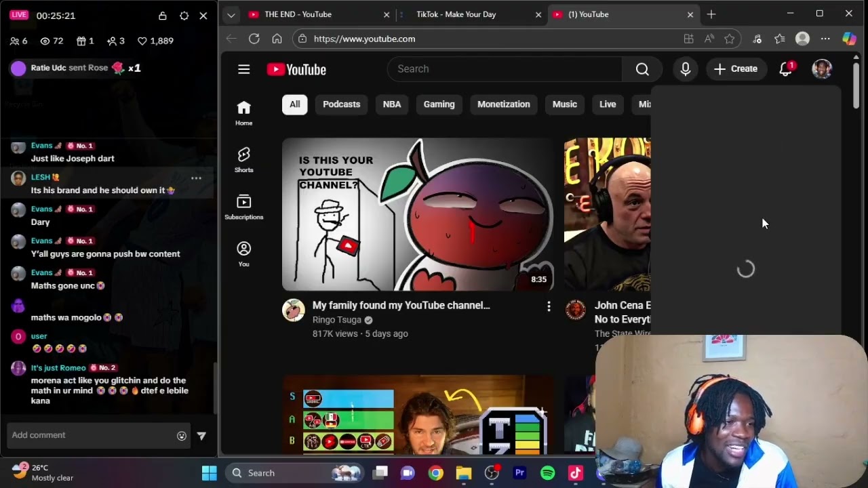Viewport: 868px width, 488px height.
Task: Expand the browser tab list chevron
Action: coord(231,14)
